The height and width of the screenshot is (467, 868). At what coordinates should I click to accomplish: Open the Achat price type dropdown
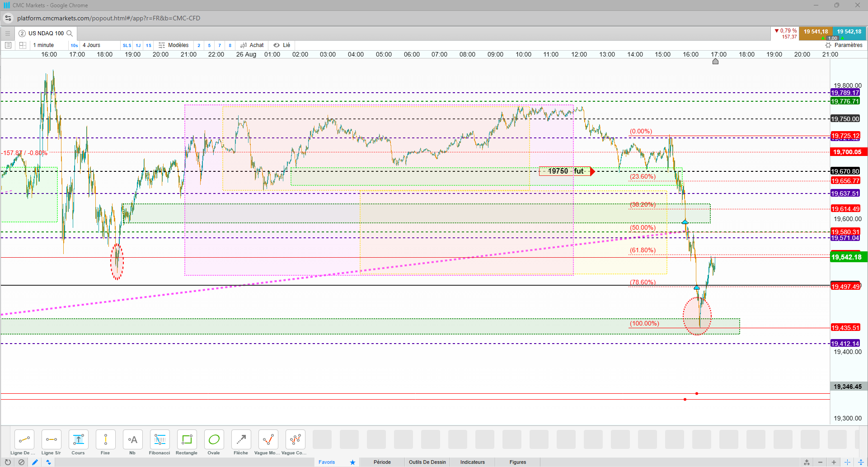pyautogui.click(x=252, y=45)
